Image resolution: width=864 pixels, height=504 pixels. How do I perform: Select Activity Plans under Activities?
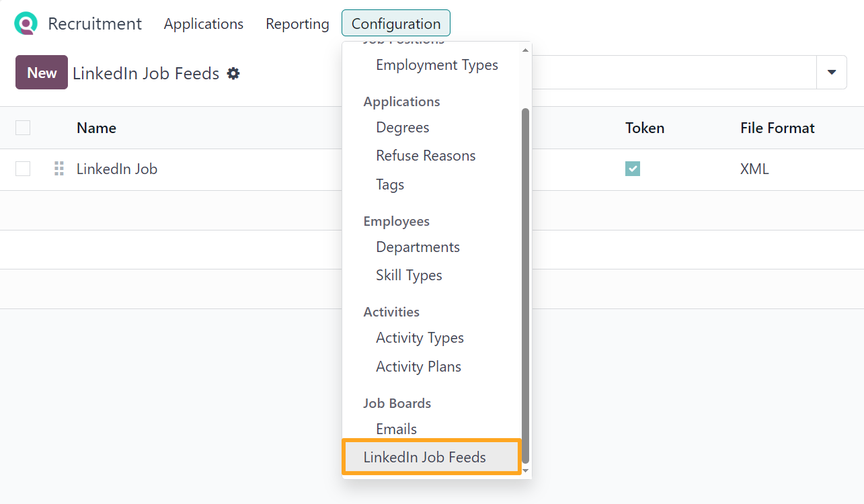(418, 366)
